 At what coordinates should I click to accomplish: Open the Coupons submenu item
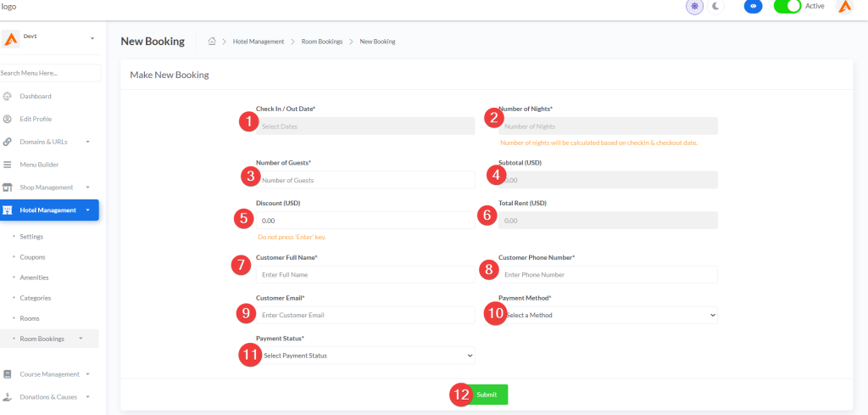pos(32,257)
